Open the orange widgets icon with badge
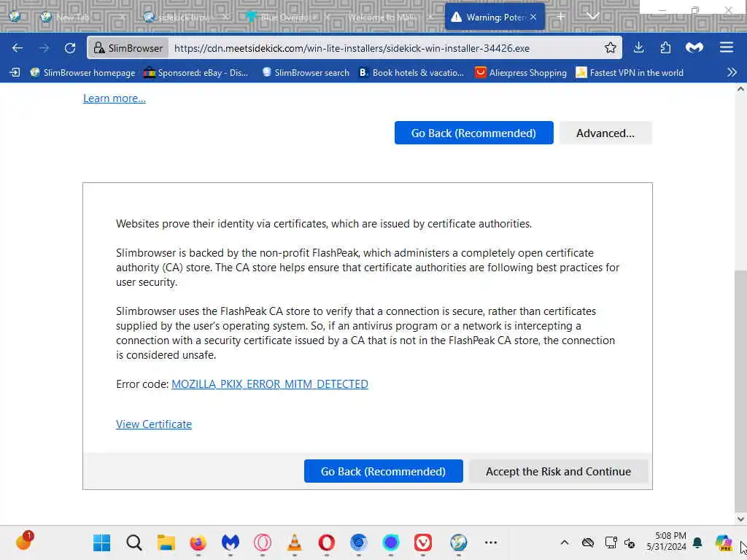 tap(24, 541)
